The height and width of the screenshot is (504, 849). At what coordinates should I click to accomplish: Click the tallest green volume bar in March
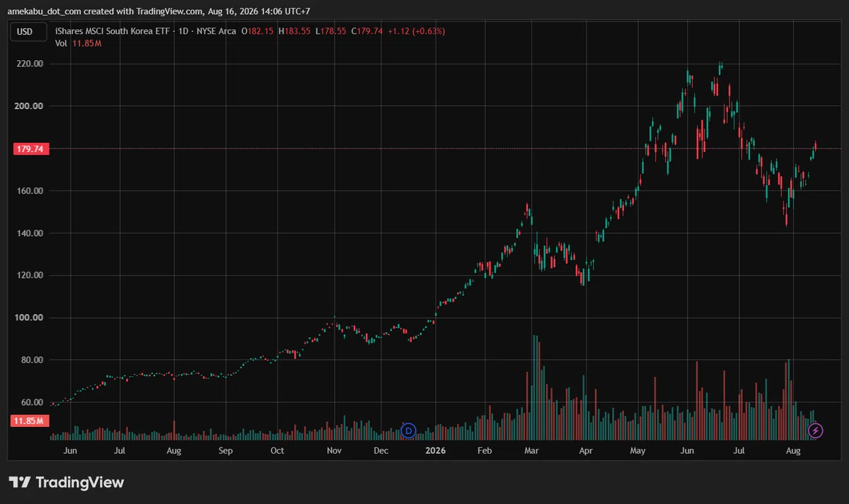(533, 388)
